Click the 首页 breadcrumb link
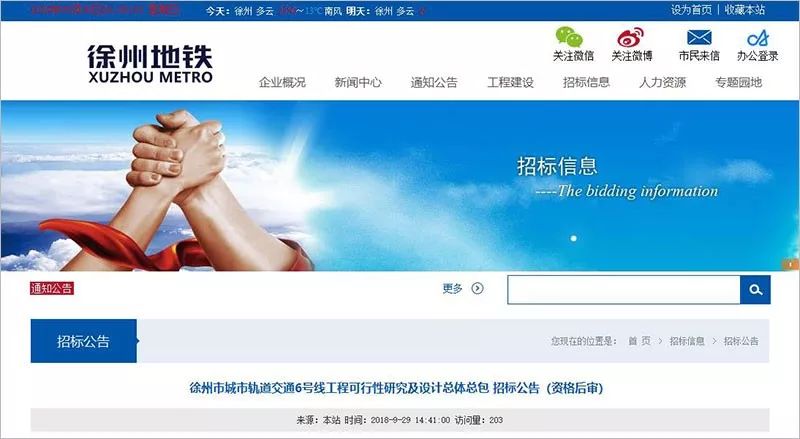Viewport: 800px width, 439px height. point(639,341)
